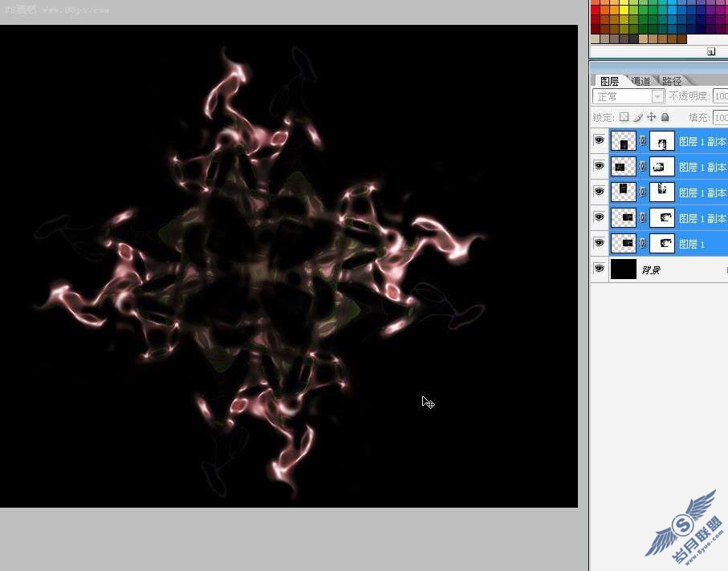Click name of third 图层 1 副本 layer

click(x=703, y=192)
